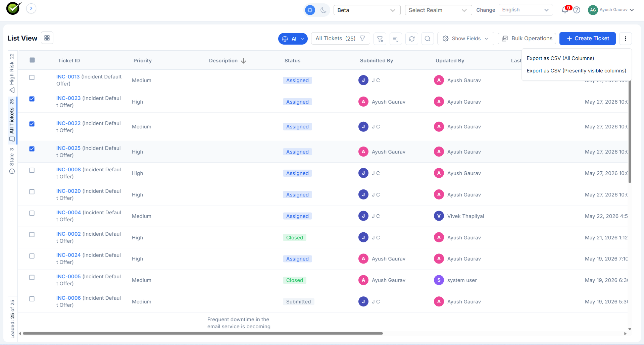This screenshot has width=644, height=345.
Task: Switch to the Stale 3 tab
Action: point(12,161)
